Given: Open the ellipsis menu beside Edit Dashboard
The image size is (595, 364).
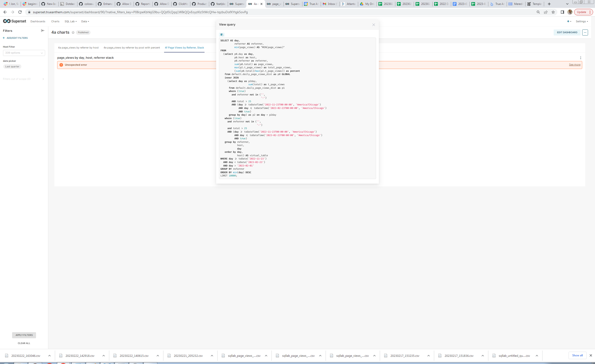Looking at the screenshot, I should (x=585, y=32).
